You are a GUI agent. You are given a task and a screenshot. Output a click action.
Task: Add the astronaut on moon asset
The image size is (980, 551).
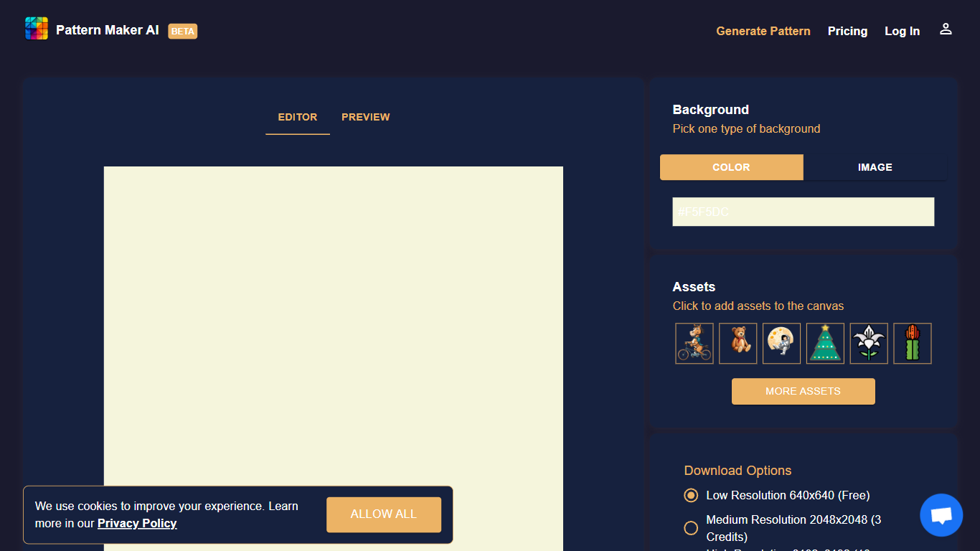(x=781, y=343)
